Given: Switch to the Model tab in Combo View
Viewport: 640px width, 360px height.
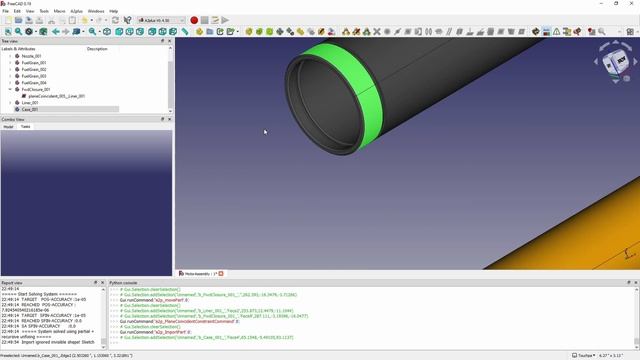Looking at the screenshot, I should (x=9, y=127).
